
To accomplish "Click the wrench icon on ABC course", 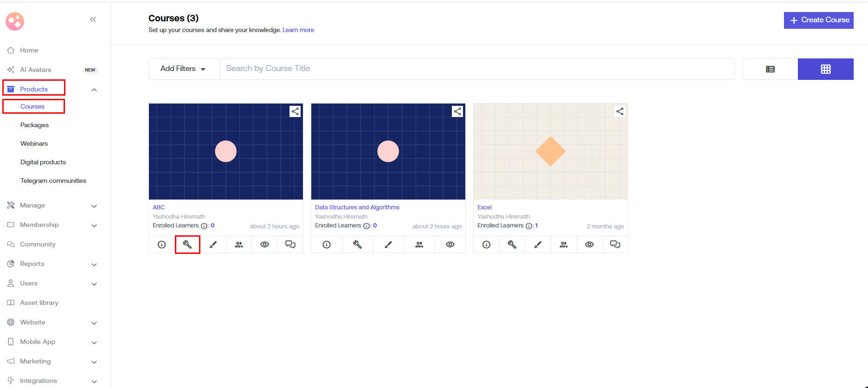I will click(x=187, y=245).
